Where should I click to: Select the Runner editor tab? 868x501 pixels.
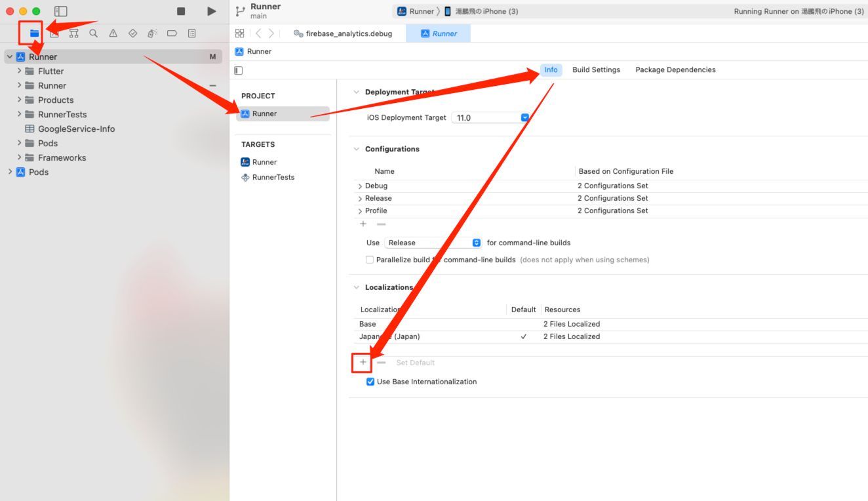(439, 33)
